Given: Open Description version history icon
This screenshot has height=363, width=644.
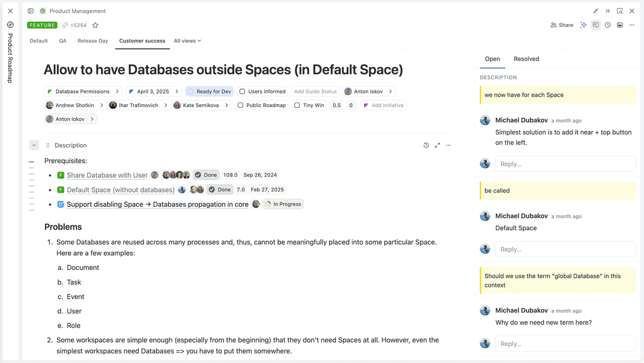Looking at the screenshot, I should 426,145.
